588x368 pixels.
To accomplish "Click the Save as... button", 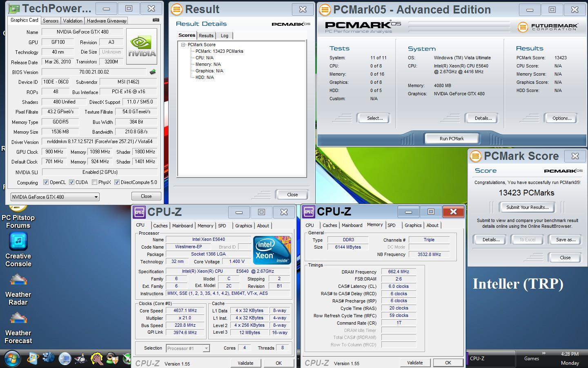I will [566, 240].
